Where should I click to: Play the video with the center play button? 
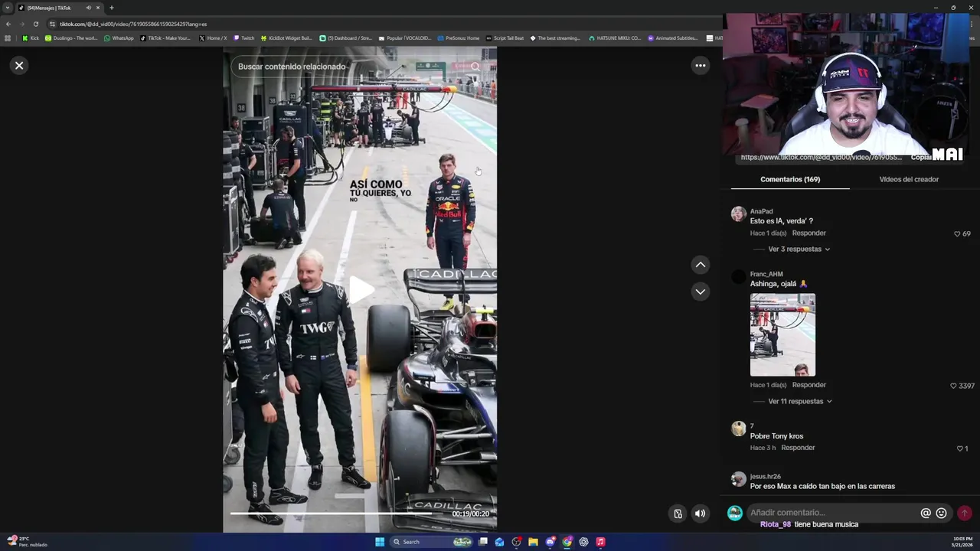361,289
